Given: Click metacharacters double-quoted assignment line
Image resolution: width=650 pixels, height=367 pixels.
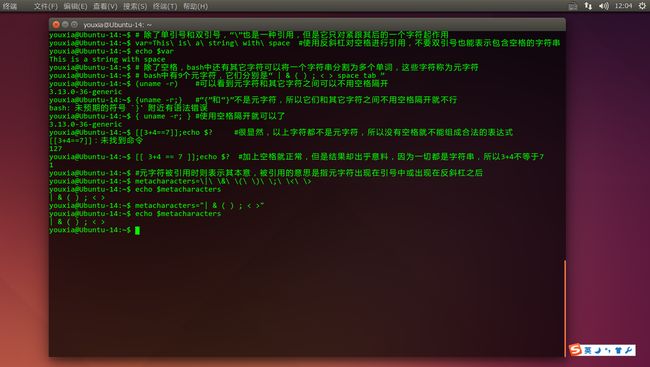Looking at the screenshot, I should [157, 206].
